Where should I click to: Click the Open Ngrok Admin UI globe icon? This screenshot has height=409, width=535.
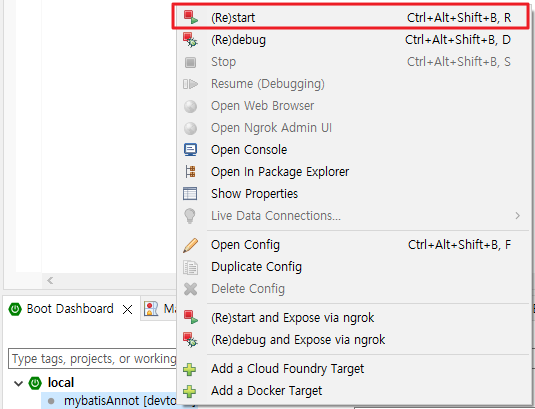(x=190, y=128)
